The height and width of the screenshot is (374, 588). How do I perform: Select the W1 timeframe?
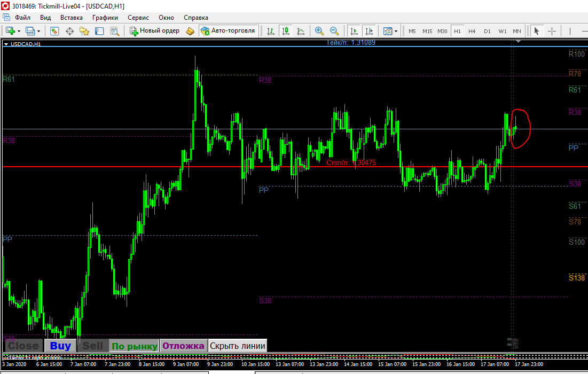coord(503,31)
